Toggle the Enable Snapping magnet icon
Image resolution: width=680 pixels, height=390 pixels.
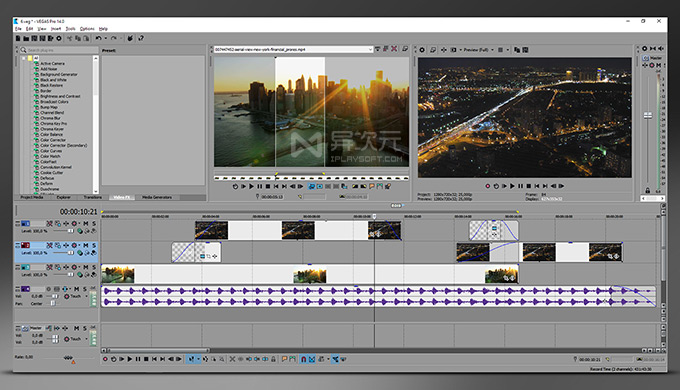click(x=304, y=359)
